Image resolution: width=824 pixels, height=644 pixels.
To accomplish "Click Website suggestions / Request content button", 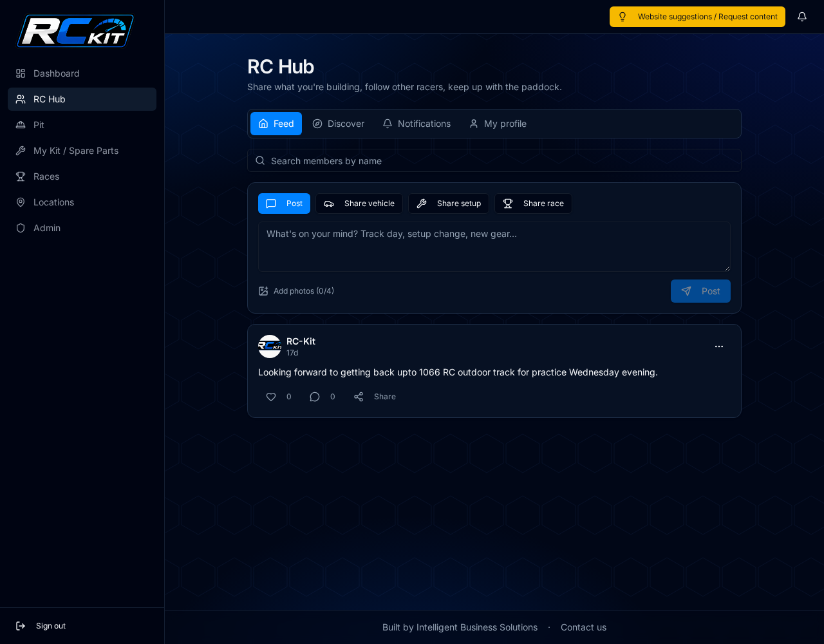I will coord(697,17).
